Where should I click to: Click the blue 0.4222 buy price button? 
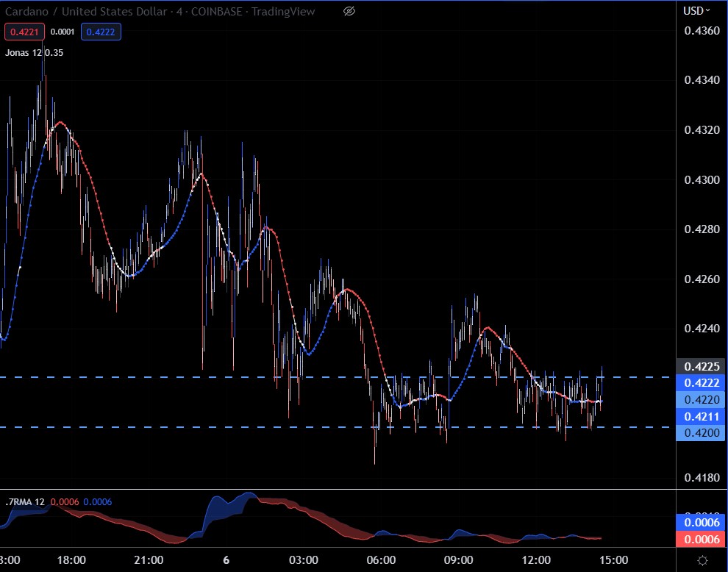[x=101, y=32]
